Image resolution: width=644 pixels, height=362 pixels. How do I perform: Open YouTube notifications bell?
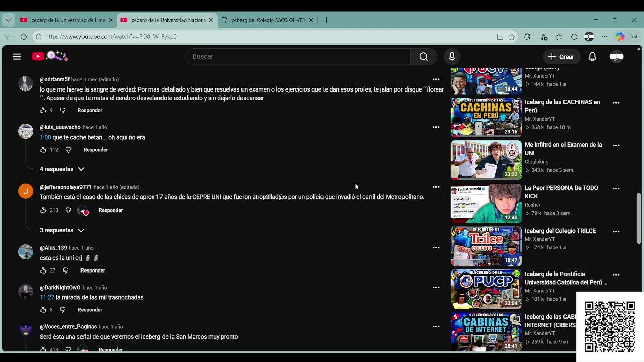tap(592, 57)
